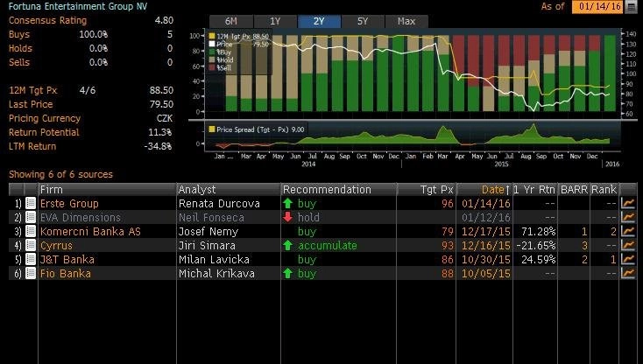
Task: Open Komercni Banka AS firm link
Action: coord(90,231)
